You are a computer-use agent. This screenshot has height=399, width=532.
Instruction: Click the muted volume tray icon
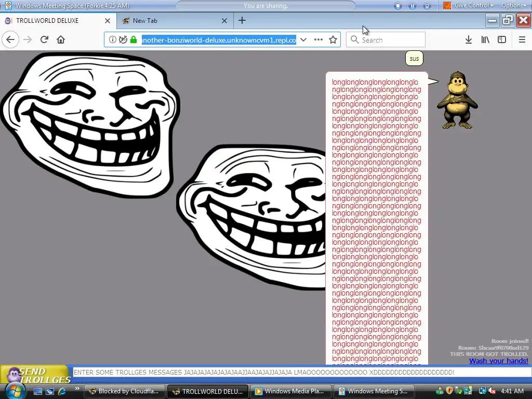491,391
